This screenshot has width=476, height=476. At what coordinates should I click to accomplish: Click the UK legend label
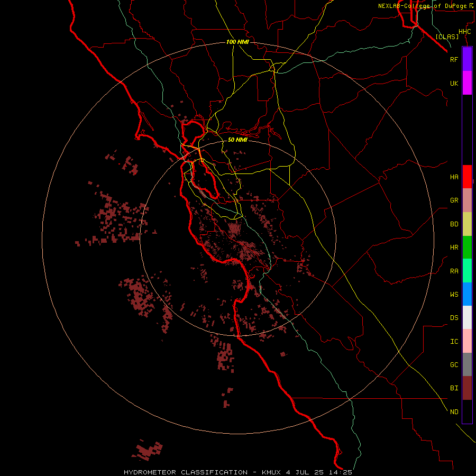tap(454, 83)
